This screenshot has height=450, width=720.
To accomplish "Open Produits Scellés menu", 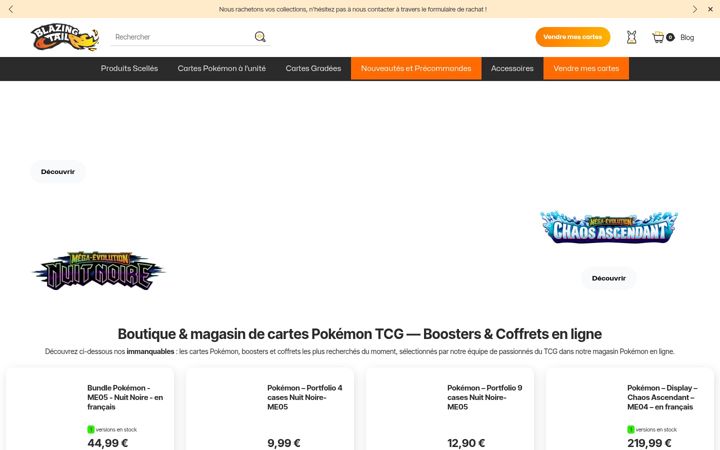I will point(129,68).
